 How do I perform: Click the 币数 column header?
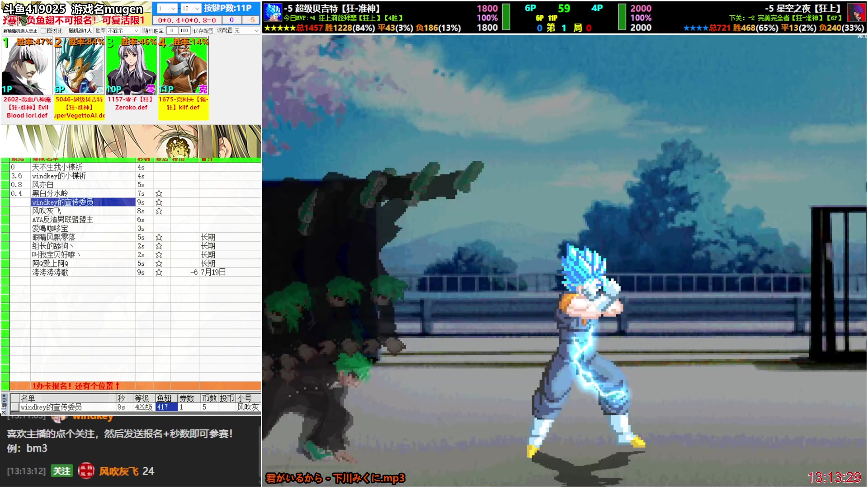click(209, 398)
